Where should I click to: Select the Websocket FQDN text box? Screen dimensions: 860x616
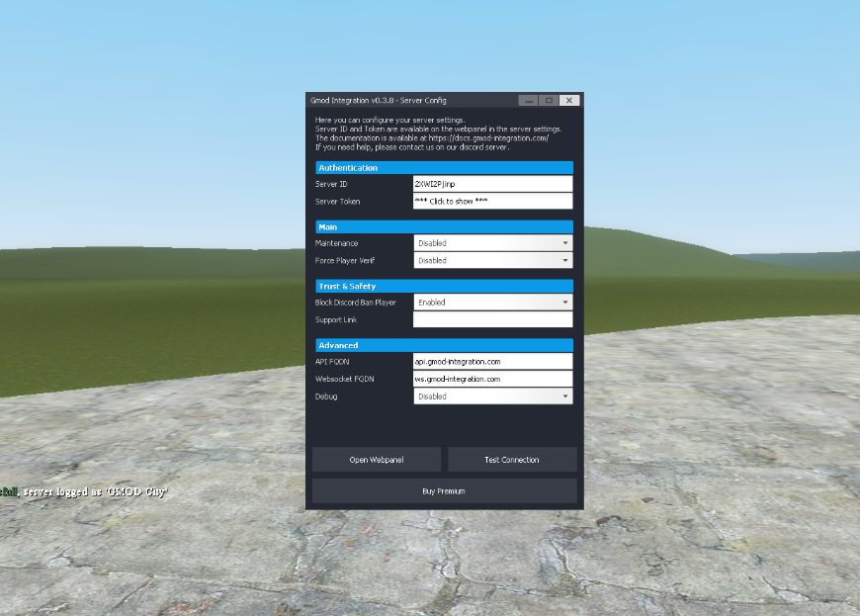pyautogui.click(x=492, y=379)
